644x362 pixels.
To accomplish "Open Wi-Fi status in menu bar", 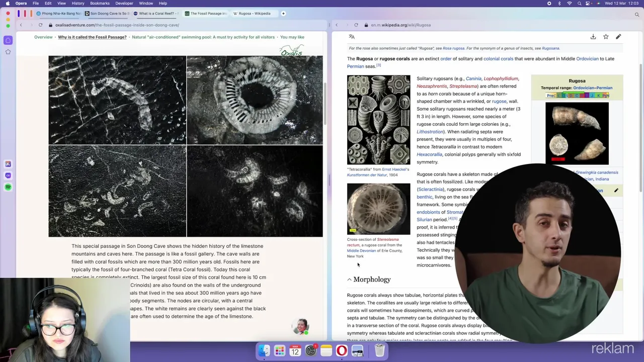I will click(x=569, y=4).
